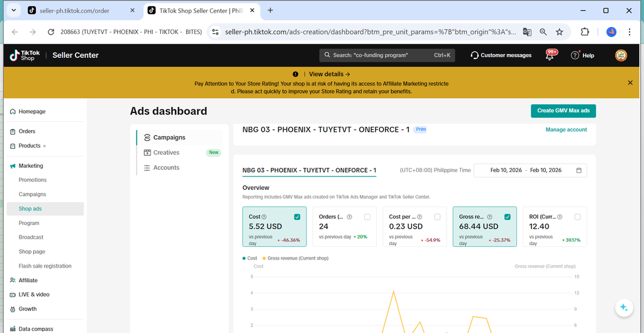Image resolution: width=644 pixels, height=333 pixels.
Task: Open the shop account avatar
Action: [x=621, y=55]
